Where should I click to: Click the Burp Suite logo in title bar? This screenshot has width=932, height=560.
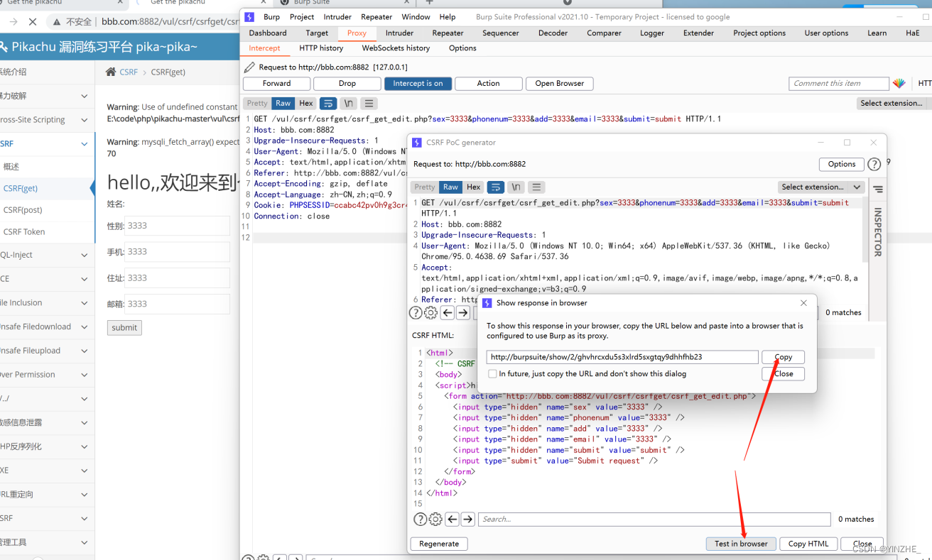pos(249,17)
